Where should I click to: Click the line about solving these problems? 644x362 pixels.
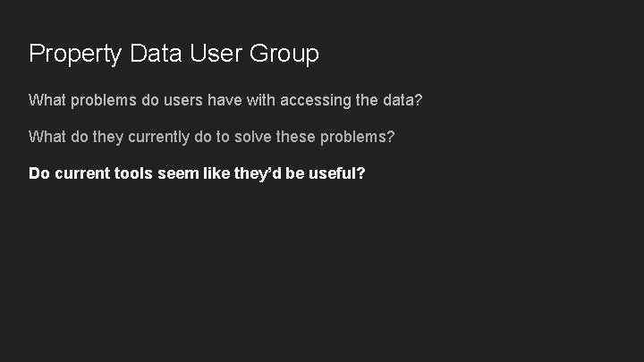pos(212,137)
